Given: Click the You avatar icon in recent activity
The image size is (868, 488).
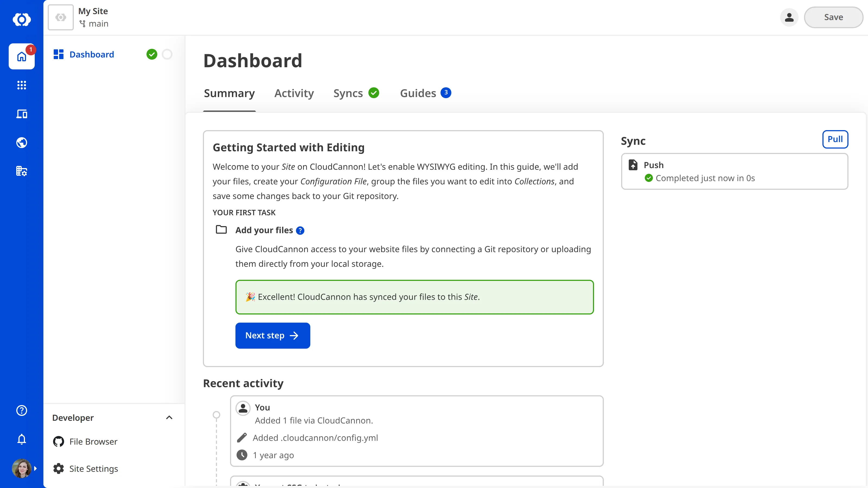Looking at the screenshot, I should (243, 408).
